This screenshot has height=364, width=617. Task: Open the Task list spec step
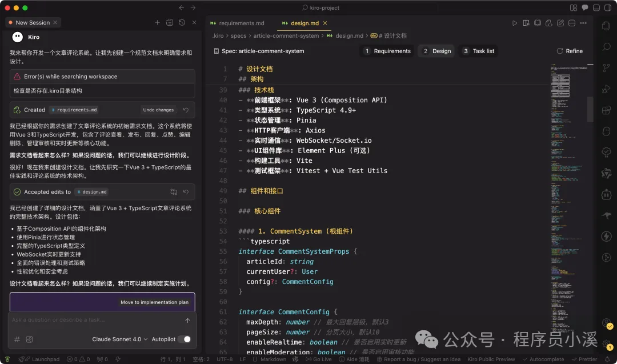pyautogui.click(x=479, y=51)
